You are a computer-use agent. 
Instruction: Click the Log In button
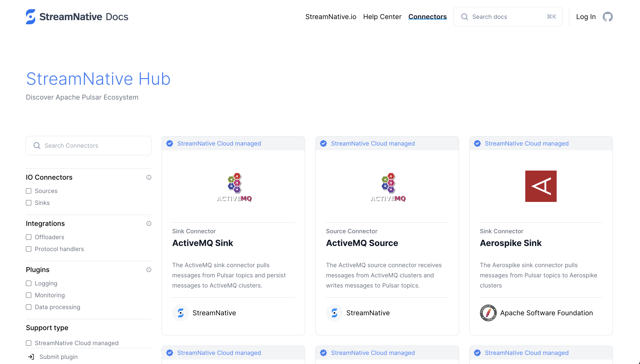[586, 17]
